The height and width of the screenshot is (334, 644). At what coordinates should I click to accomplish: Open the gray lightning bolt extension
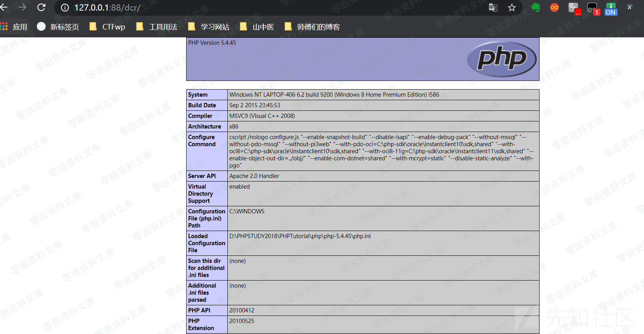point(574,8)
